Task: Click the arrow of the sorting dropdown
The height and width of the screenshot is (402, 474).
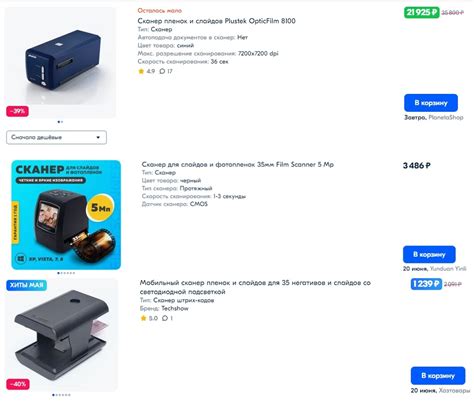Action: tap(98, 137)
